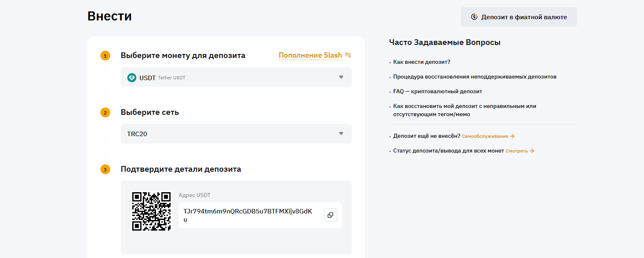
Task: Open the Как внести депозит? FAQ
Action: [x=422, y=62]
